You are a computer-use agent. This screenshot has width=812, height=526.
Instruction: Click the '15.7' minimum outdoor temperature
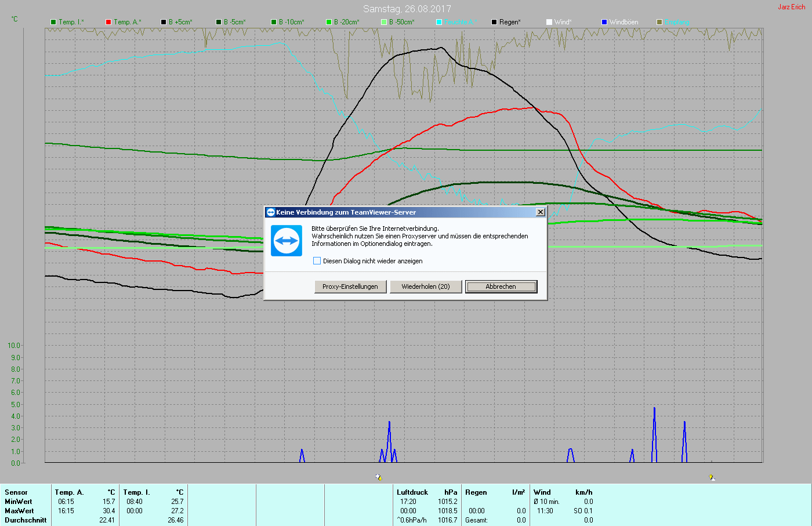click(x=109, y=502)
